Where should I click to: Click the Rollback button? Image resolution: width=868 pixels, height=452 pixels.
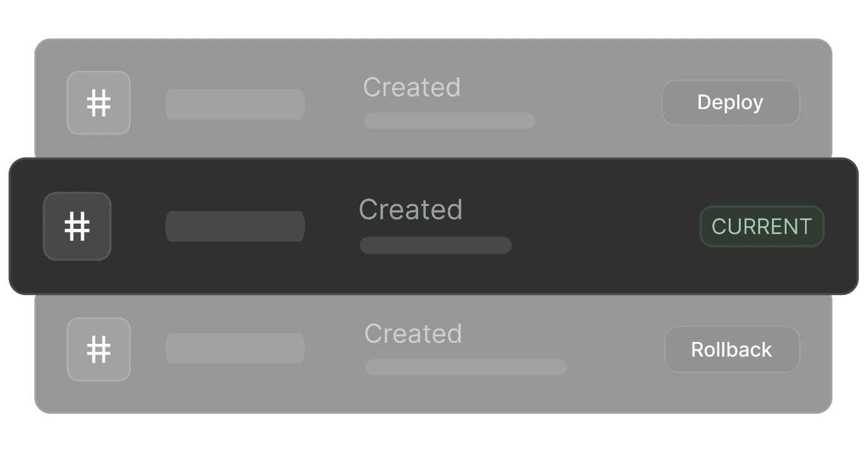coord(731,349)
